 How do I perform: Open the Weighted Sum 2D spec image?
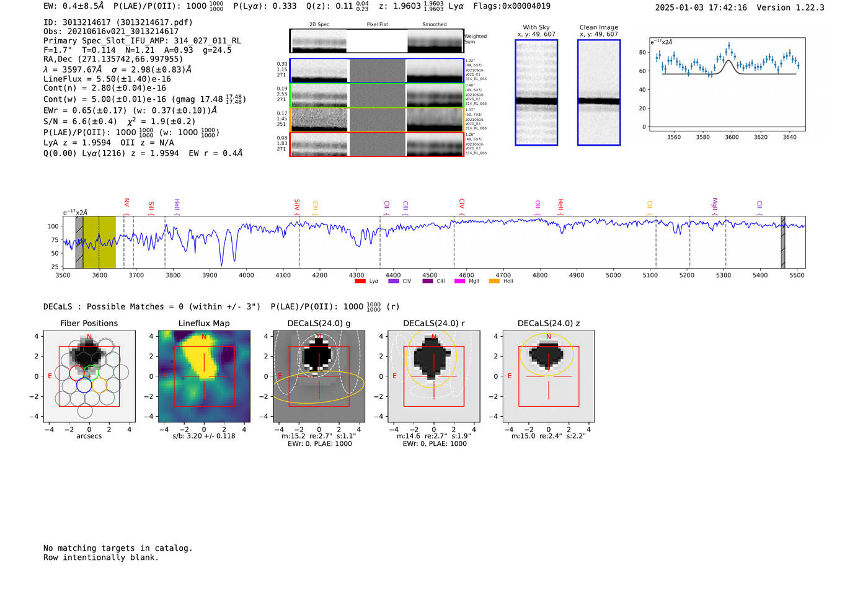pyautogui.click(x=376, y=41)
